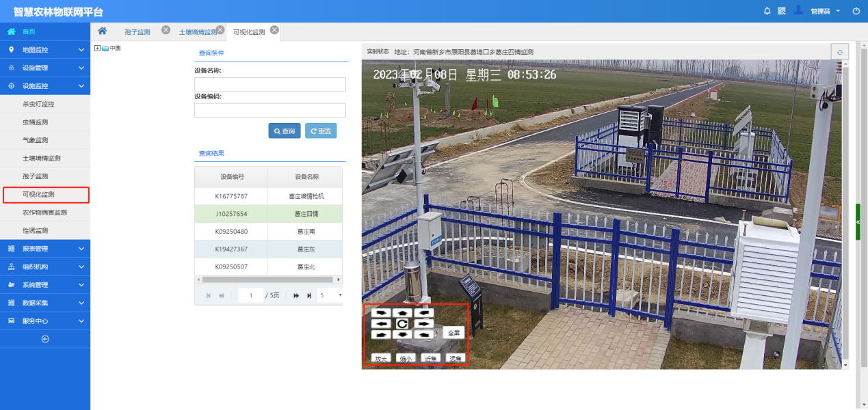This screenshot has width=868, height=410.
Task: Select 气象监测 in the sidebar
Action: [36, 140]
